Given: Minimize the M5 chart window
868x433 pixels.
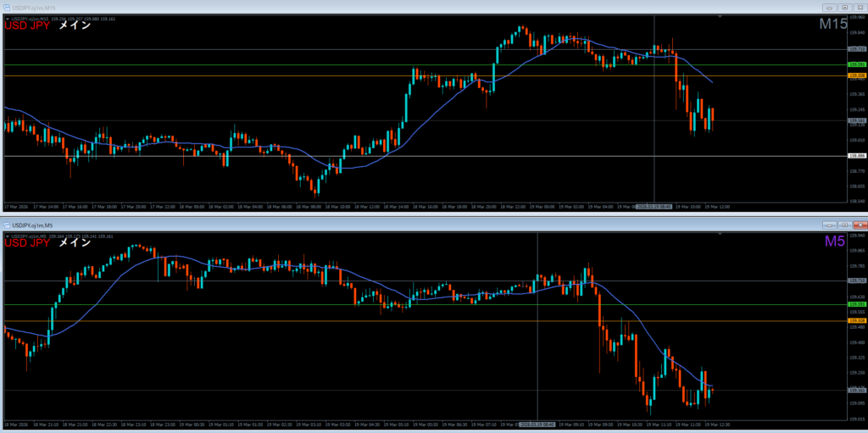Looking at the screenshot, I should pyautogui.click(x=829, y=225).
